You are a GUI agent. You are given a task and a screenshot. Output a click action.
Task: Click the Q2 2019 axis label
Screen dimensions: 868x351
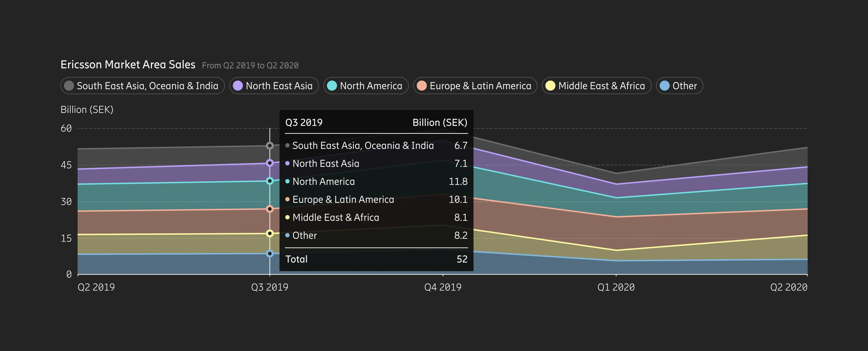pos(96,287)
